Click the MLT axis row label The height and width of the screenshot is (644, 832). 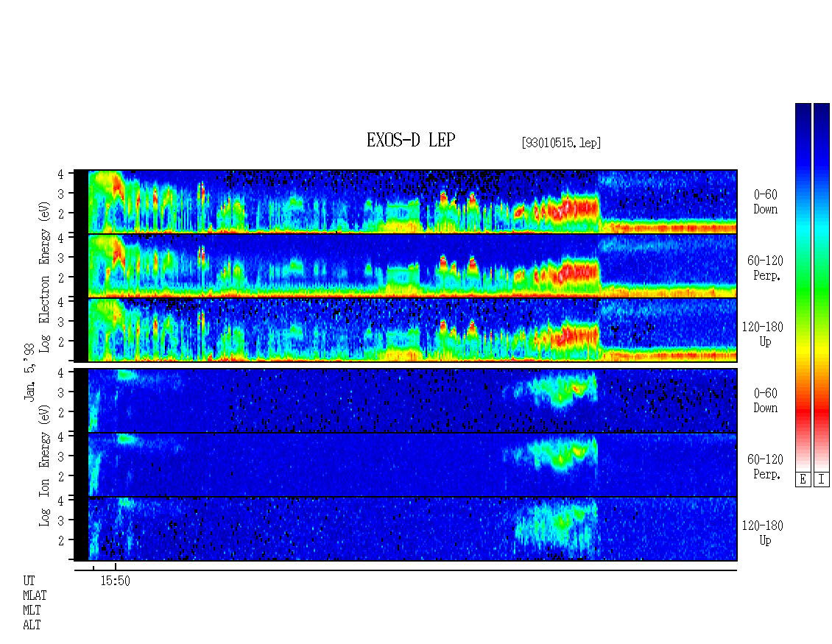32,611
